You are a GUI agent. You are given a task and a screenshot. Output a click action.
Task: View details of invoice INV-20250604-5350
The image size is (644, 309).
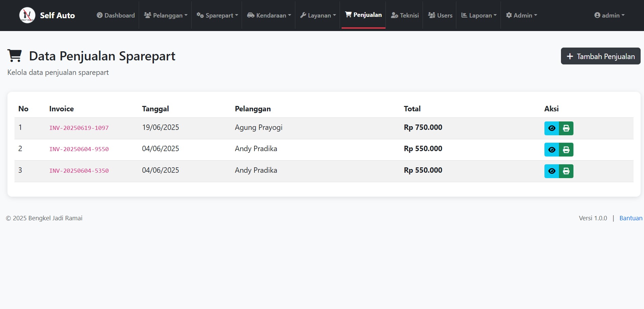[x=552, y=171]
